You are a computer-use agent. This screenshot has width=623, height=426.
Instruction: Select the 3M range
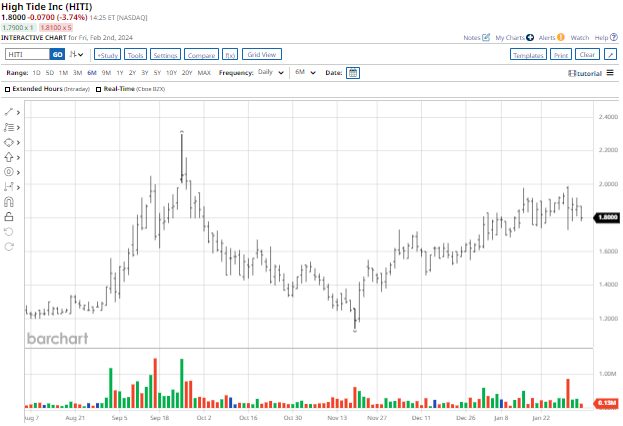pos(77,73)
